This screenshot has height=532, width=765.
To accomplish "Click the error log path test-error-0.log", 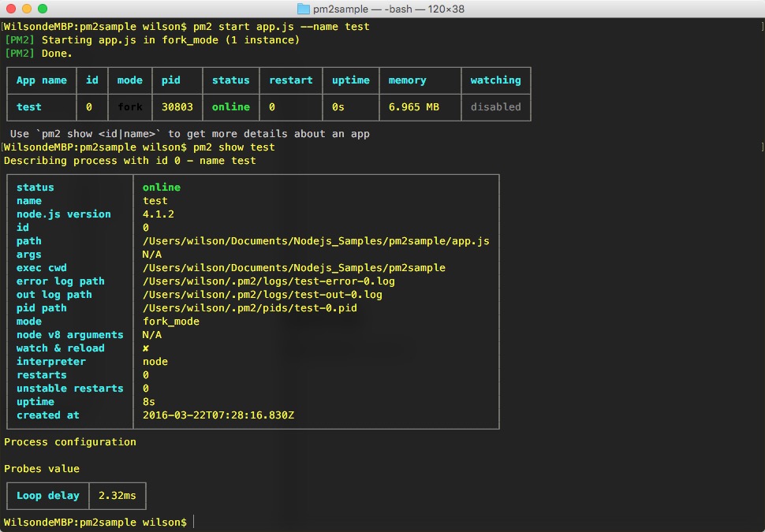I will (268, 281).
